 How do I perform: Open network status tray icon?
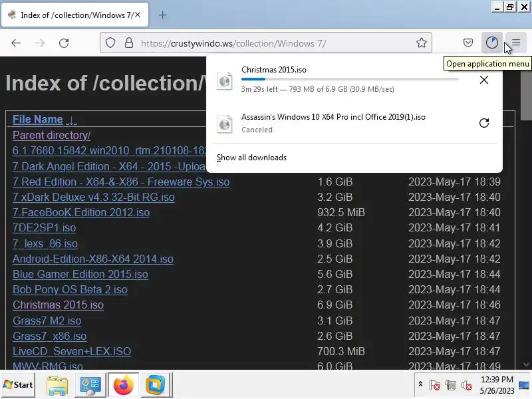451,385
